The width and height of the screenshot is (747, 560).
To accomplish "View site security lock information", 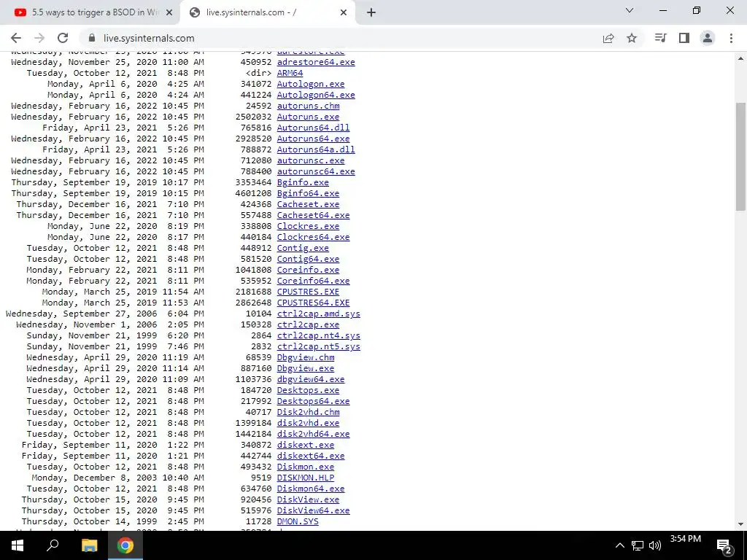I will [x=93, y=38].
